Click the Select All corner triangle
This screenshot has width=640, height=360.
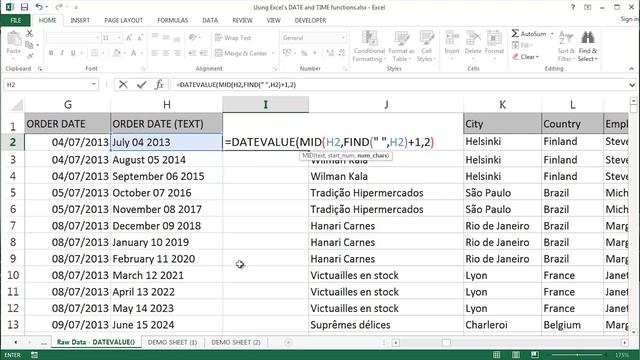point(16,105)
